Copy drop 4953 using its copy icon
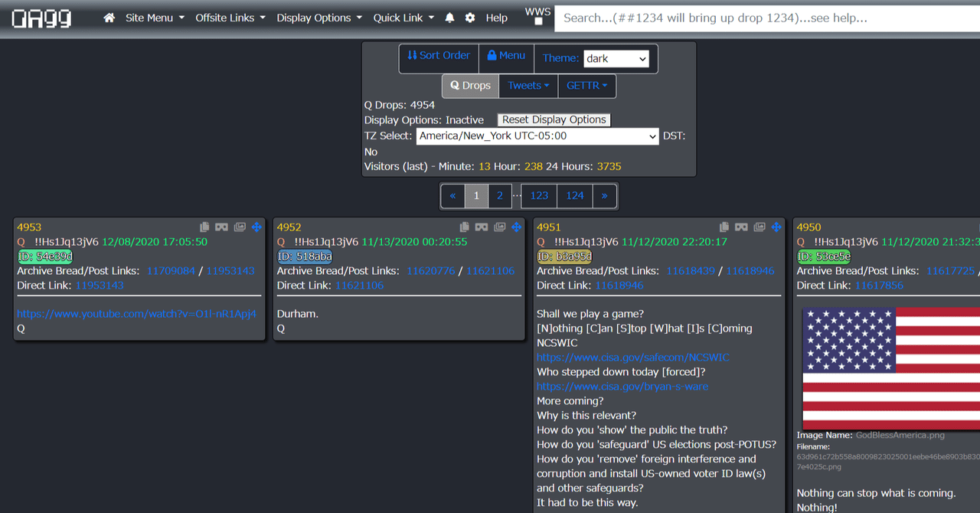980x513 pixels. click(x=204, y=227)
